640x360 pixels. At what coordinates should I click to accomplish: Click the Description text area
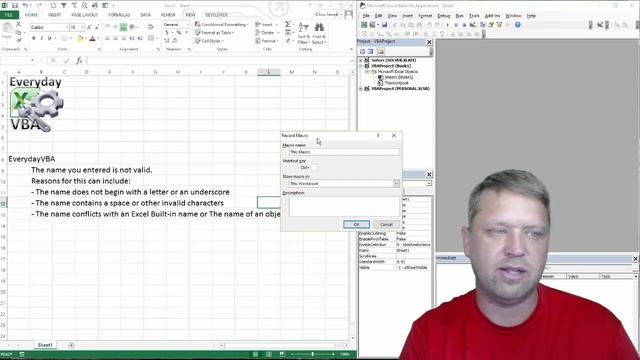344,206
